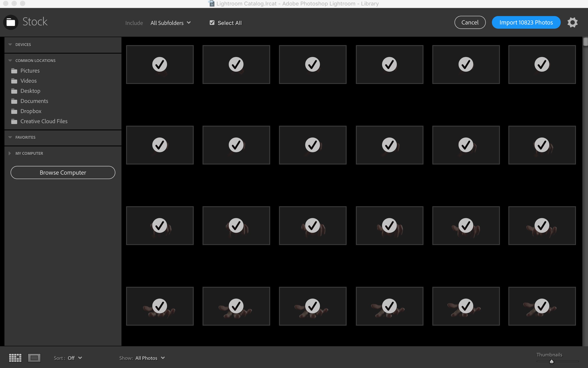Uncheck first photo in the bottom row
Viewport: 588px width, 368px height.
point(160,306)
